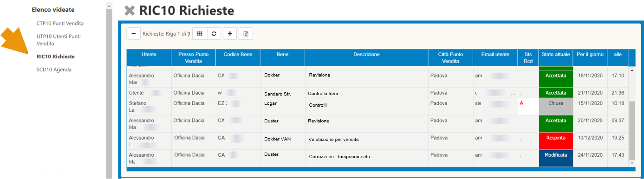This screenshot has height=179, width=644.
Task: Click the red Respinta status cell
Action: tap(556, 141)
